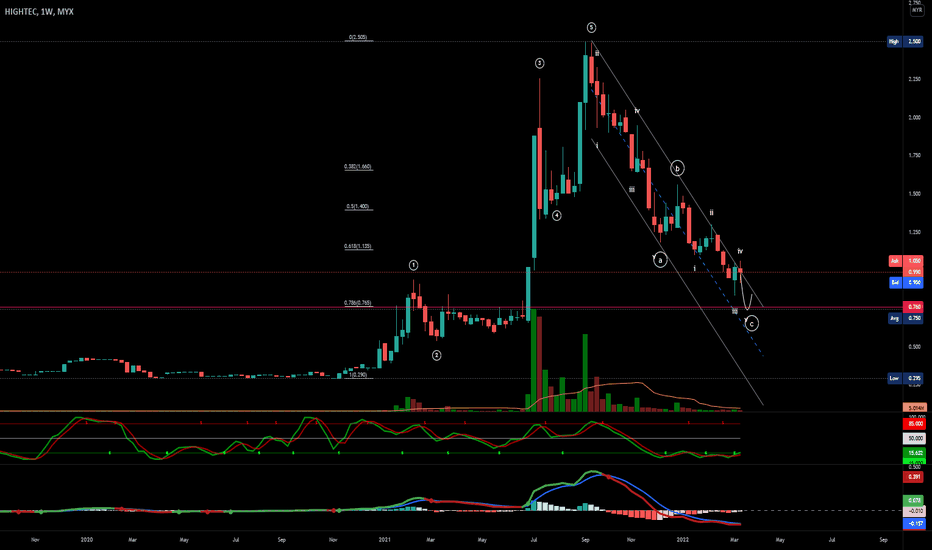Viewport: 932px width, 550px height.
Task: Select circled corrective wave c marker
Action: click(752, 323)
